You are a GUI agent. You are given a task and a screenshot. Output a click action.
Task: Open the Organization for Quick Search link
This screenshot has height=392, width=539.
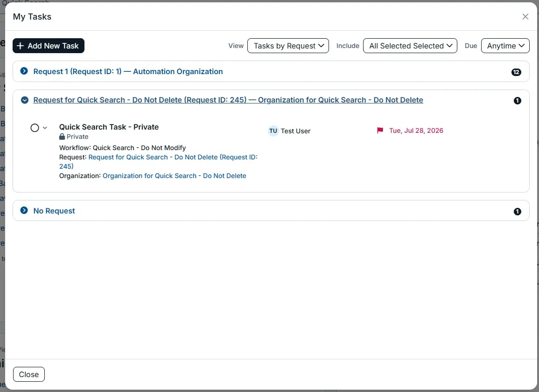[x=174, y=176]
